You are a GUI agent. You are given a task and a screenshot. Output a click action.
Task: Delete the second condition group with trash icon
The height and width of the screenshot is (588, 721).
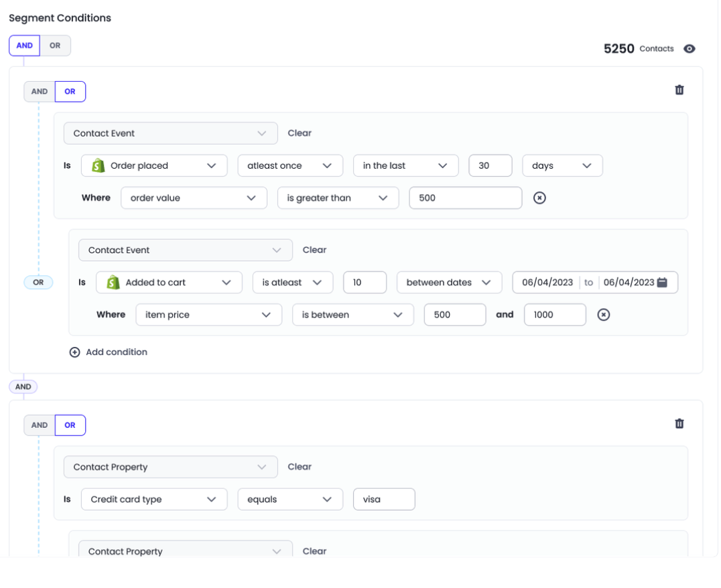(x=679, y=423)
